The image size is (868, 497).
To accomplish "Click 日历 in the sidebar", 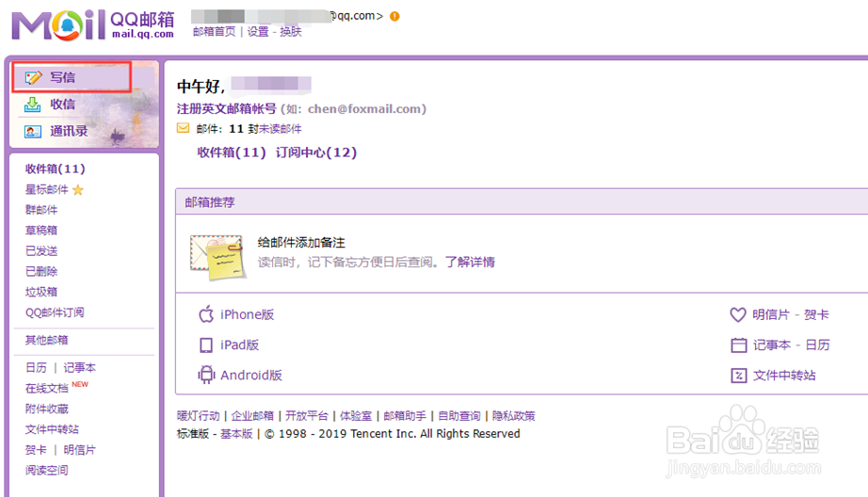I will (x=36, y=367).
